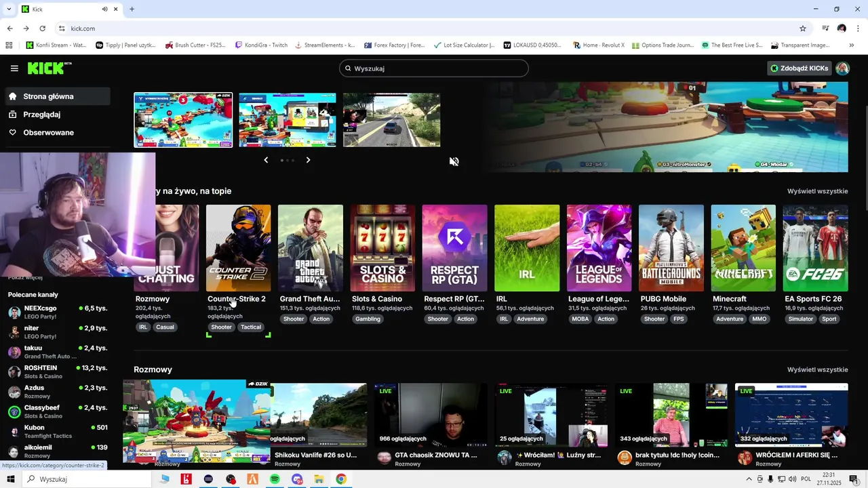Open the Chrome tab search dropdown

[x=9, y=9]
